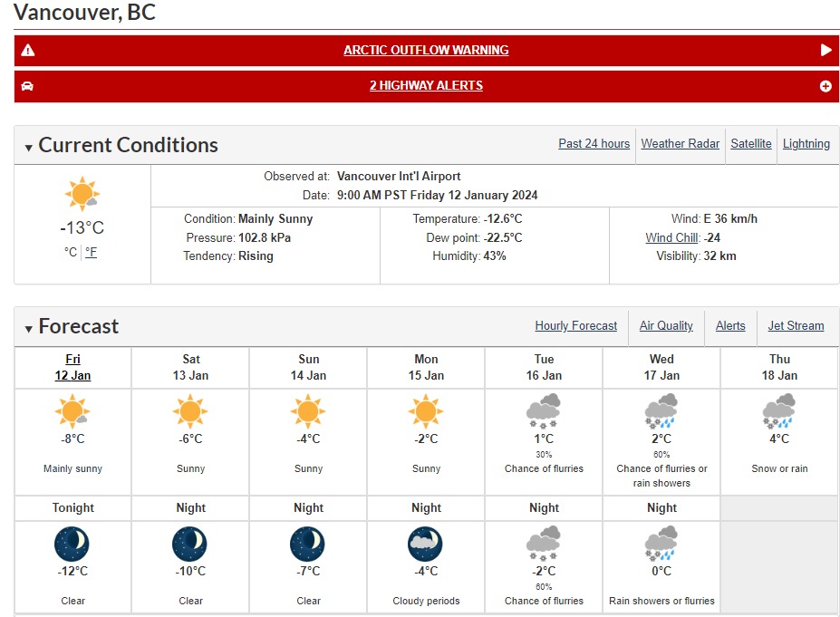View the Jet Stream page
The height and width of the screenshot is (617, 840).
point(796,326)
